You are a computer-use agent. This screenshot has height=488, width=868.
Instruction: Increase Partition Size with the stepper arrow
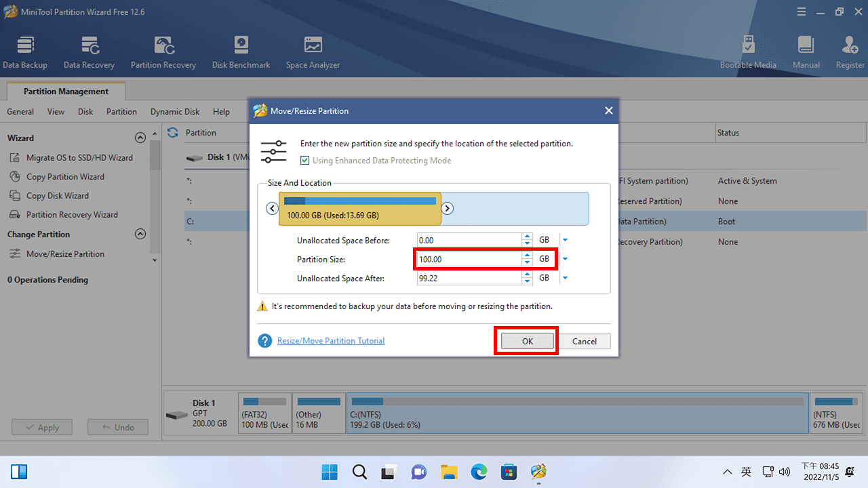[x=527, y=256]
